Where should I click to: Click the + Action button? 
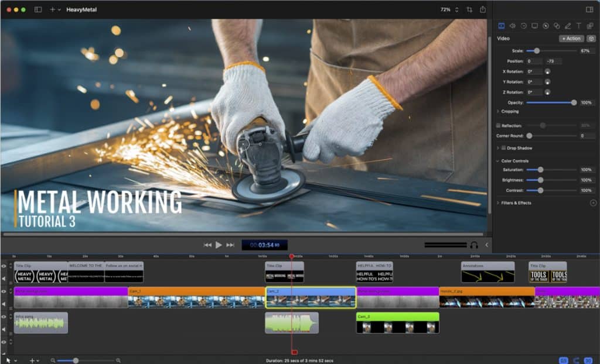coord(571,39)
